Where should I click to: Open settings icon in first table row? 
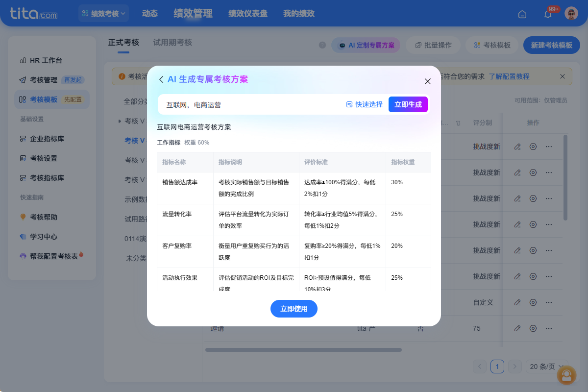click(533, 147)
